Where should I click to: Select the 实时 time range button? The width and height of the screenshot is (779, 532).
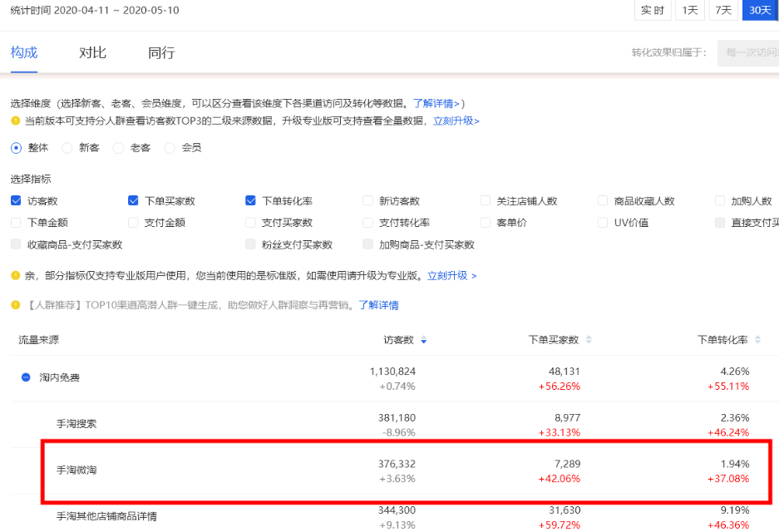pos(653,11)
